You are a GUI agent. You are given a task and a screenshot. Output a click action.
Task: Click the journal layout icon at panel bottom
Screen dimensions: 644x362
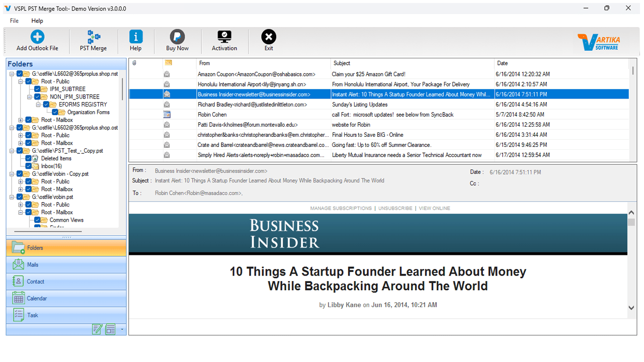(110, 329)
